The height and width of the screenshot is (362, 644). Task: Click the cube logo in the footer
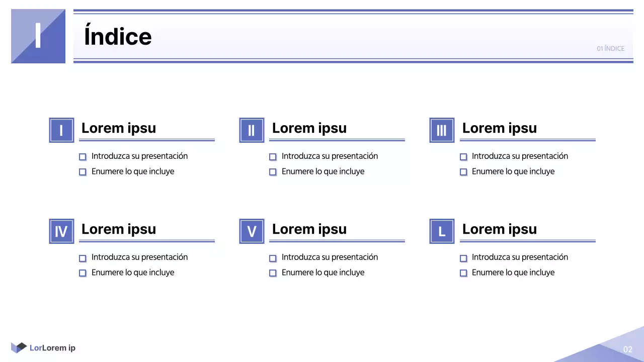coord(19,347)
